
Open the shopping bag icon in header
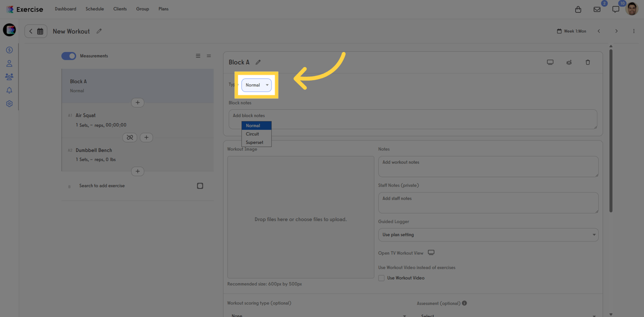578,9
